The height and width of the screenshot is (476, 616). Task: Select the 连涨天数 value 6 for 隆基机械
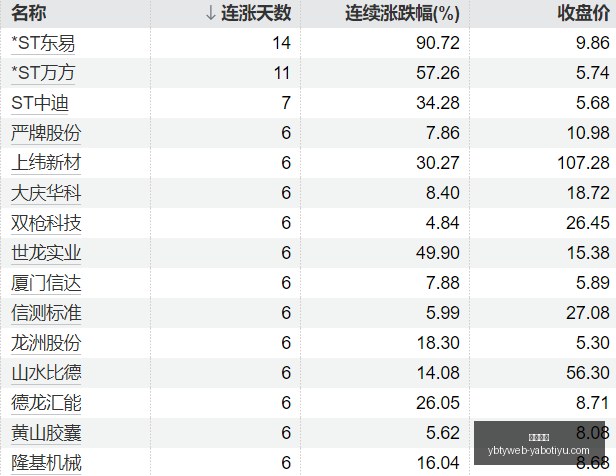pos(286,463)
